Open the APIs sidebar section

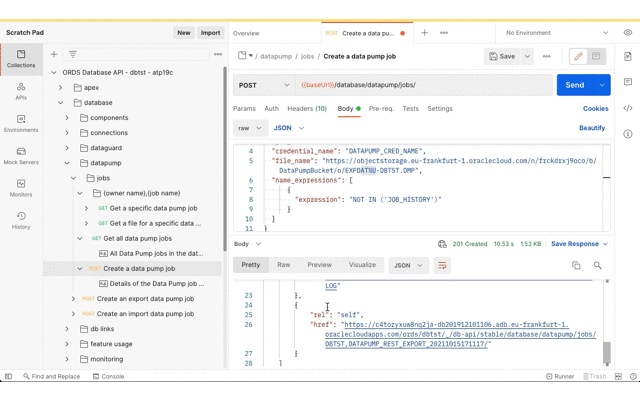[21, 91]
